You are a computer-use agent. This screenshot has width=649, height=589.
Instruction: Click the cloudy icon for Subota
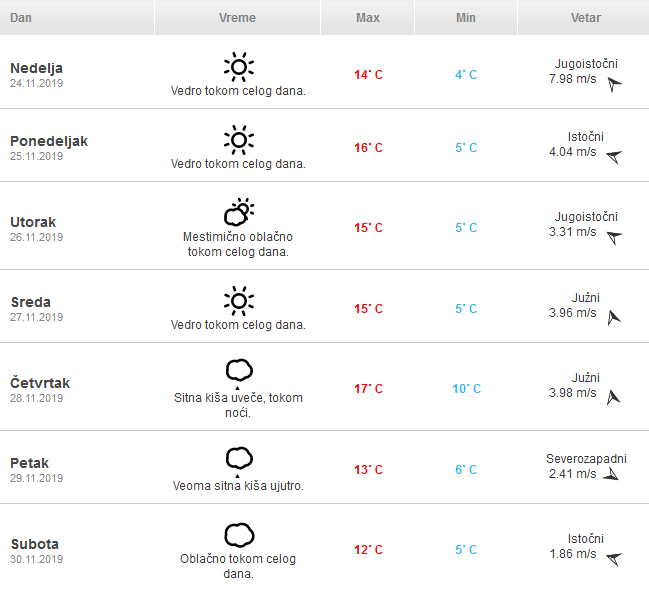[238, 534]
